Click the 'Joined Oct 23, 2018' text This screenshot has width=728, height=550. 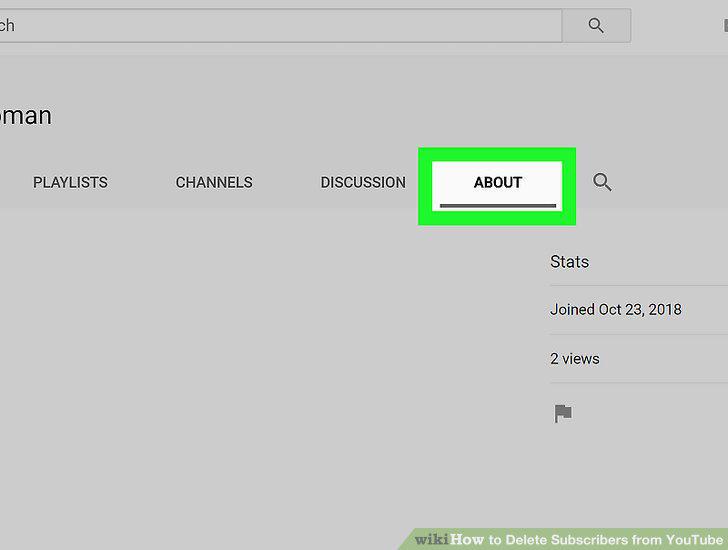616,310
